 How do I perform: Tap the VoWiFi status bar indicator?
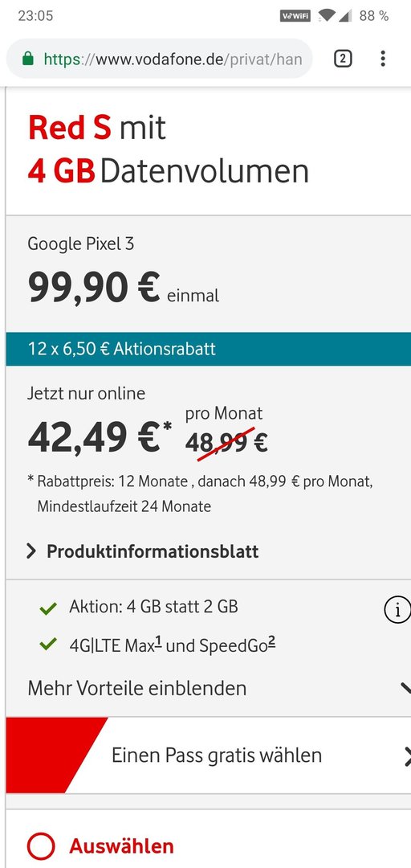295,16
